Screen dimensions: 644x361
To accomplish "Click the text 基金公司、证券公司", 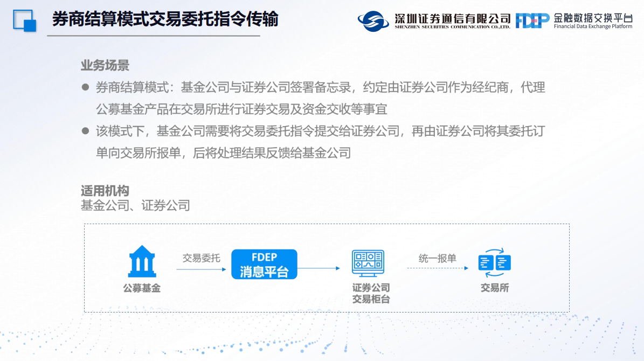I will pyautogui.click(x=135, y=205).
